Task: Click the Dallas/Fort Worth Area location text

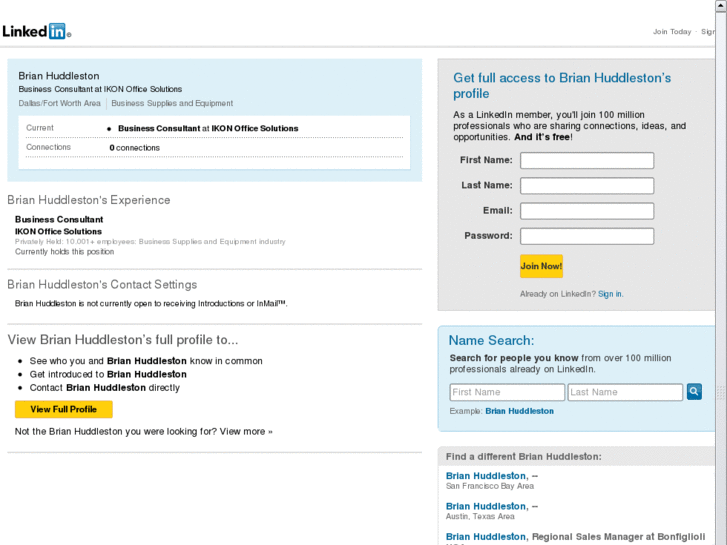Action: pos(59,103)
